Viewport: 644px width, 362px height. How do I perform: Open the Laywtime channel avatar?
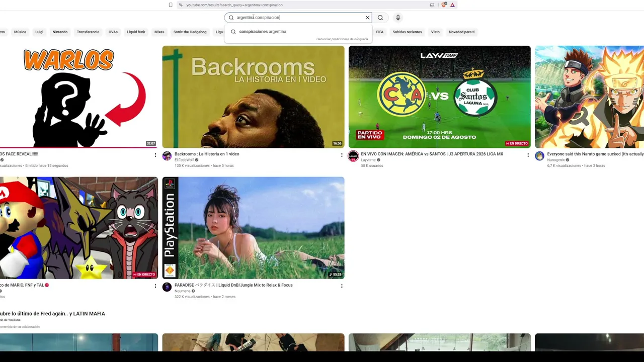click(353, 156)
